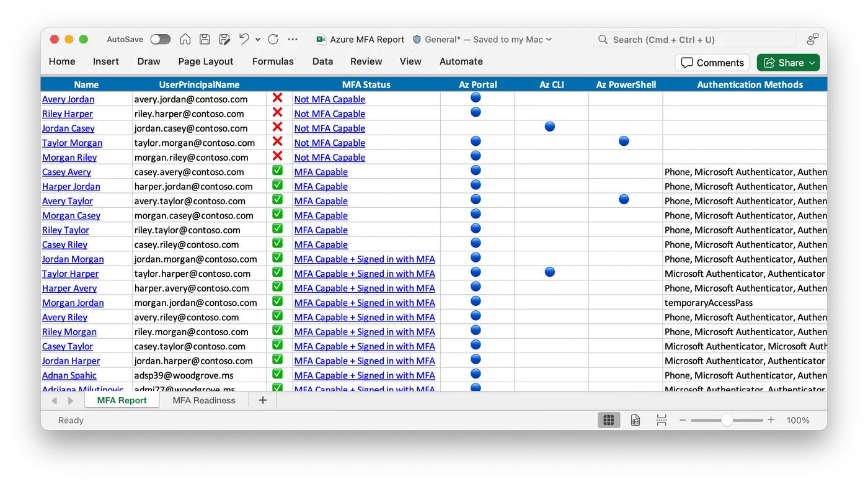868x484 pixels.
Task: Select the Name column header
Action: [x=86, y=84]
